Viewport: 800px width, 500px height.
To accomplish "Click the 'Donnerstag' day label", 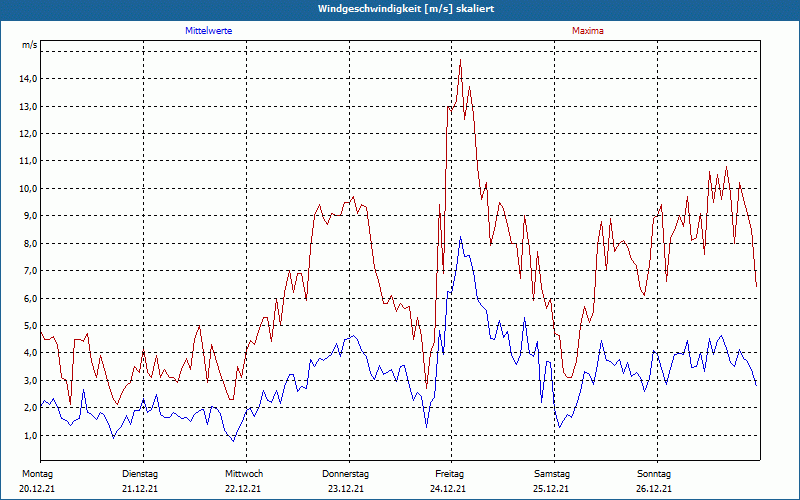I will point(345,474).
